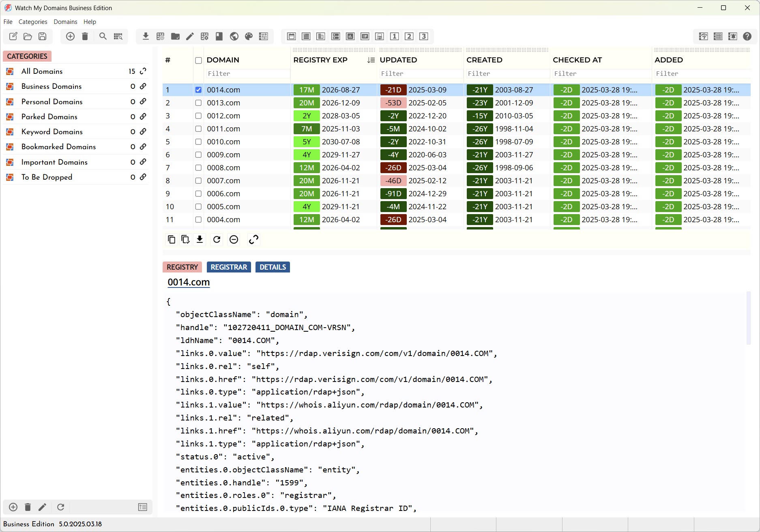Click the new/edit file toolbar icon
760x532 pixels.
coord(13,36)
